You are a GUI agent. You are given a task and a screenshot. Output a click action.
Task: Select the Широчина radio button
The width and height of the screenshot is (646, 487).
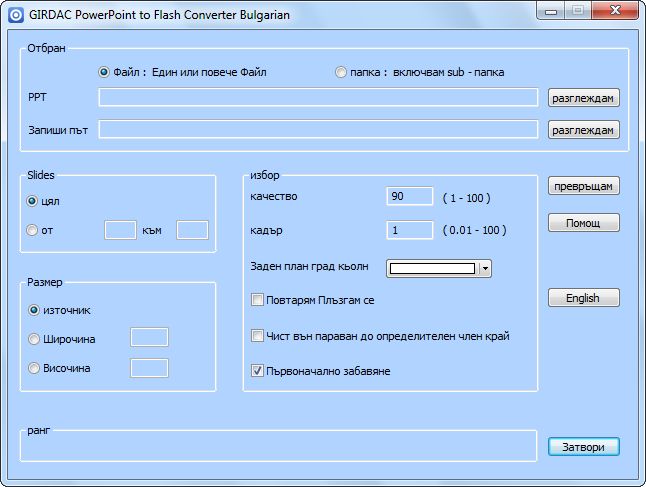click(x=34, y=339)
